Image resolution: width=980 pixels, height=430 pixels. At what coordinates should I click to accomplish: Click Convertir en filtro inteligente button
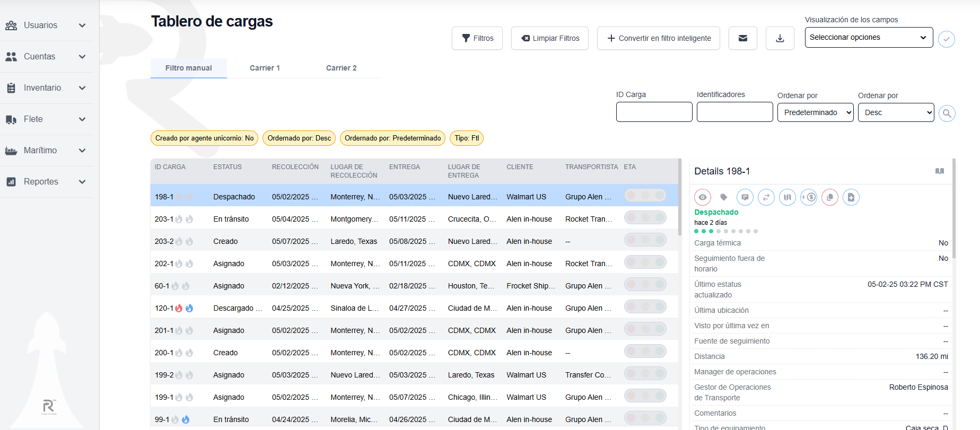pyautogui.click(x=658, y=38)
